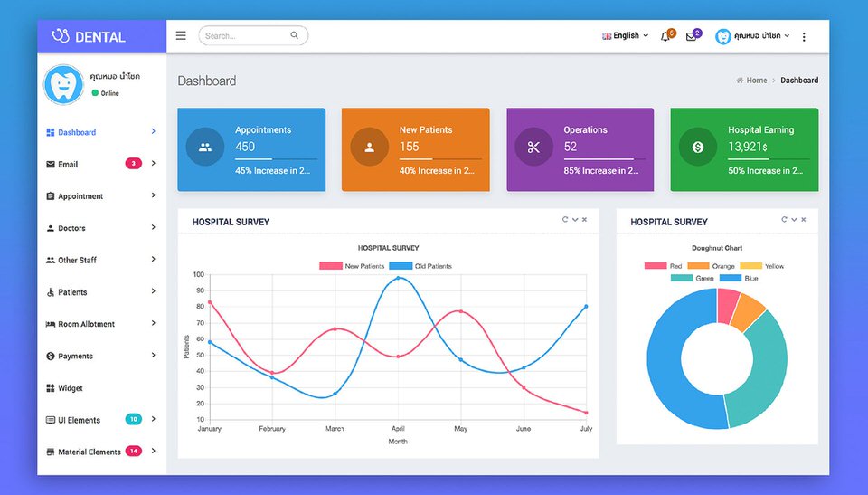Click the Operations scissors icon

(x=533, y=147)
